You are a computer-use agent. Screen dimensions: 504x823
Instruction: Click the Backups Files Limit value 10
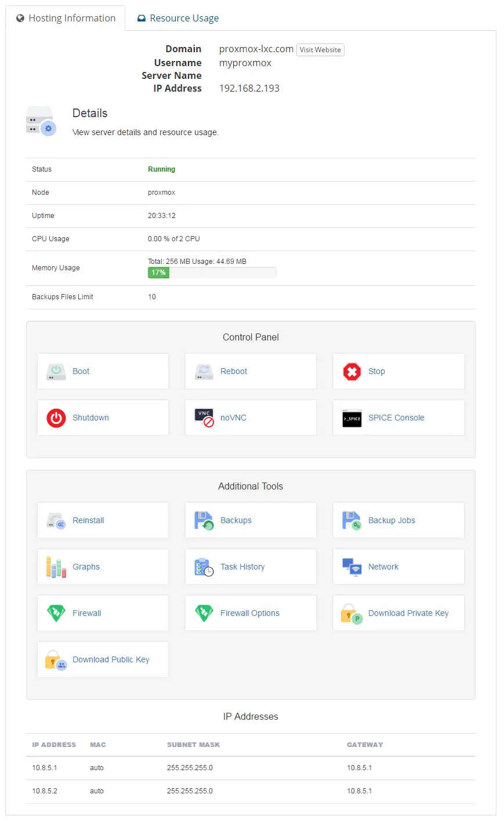click(152, 297)
